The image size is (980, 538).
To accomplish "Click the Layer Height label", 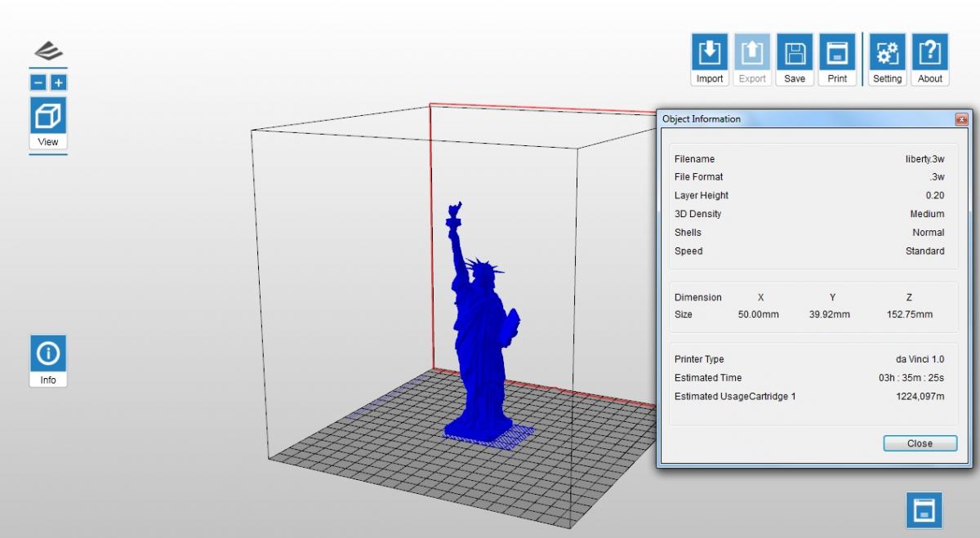I will tap(702, 196).
